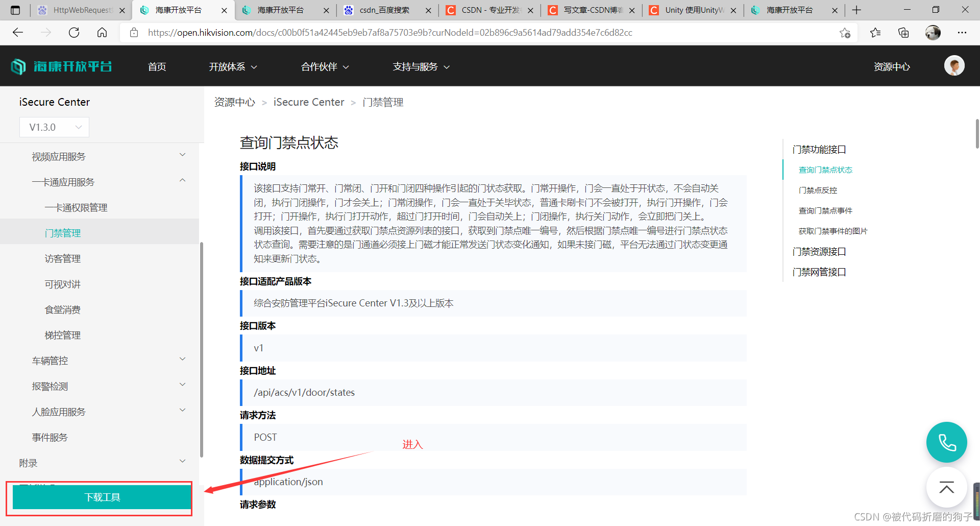This screenshot has height=526, width=980.
Task: Jump to 查询门禁点事件 in page outline
Action: coord(825,211)
